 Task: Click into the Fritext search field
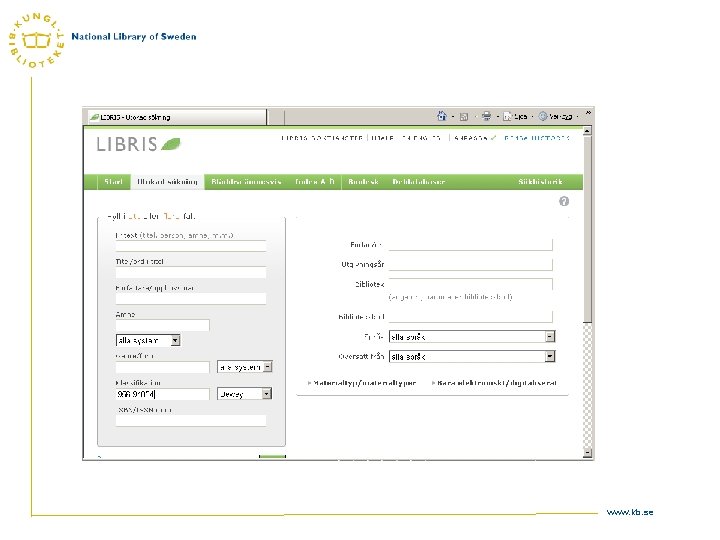pyautogui.click(x=191, y=246)
